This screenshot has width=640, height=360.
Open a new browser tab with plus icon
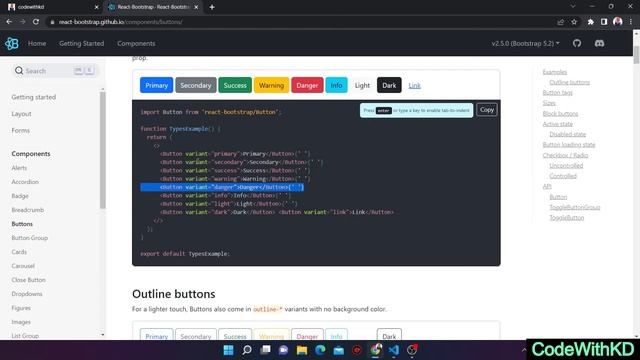click(212, 7)
